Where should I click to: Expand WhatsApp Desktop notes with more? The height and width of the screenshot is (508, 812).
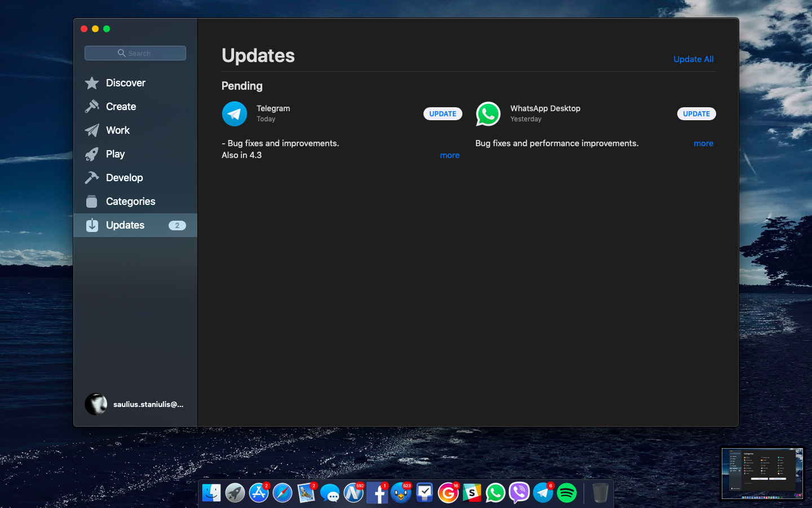click(x=703, y=143)
